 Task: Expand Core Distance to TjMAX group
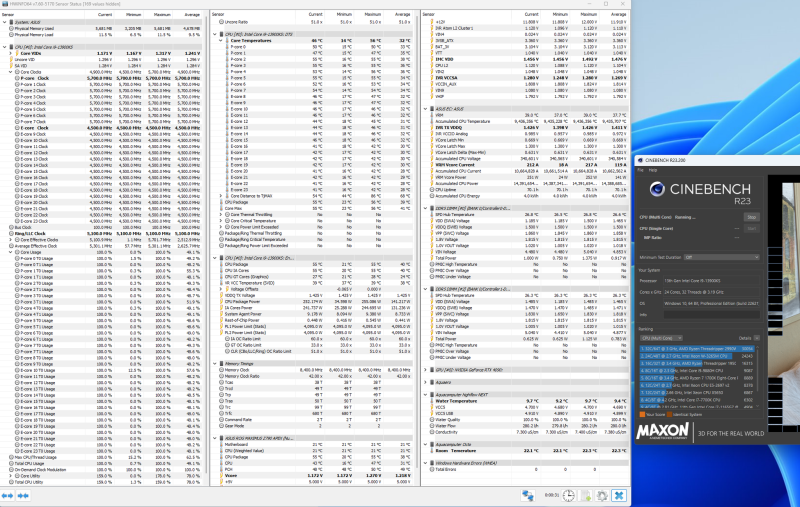coord(221,196)
